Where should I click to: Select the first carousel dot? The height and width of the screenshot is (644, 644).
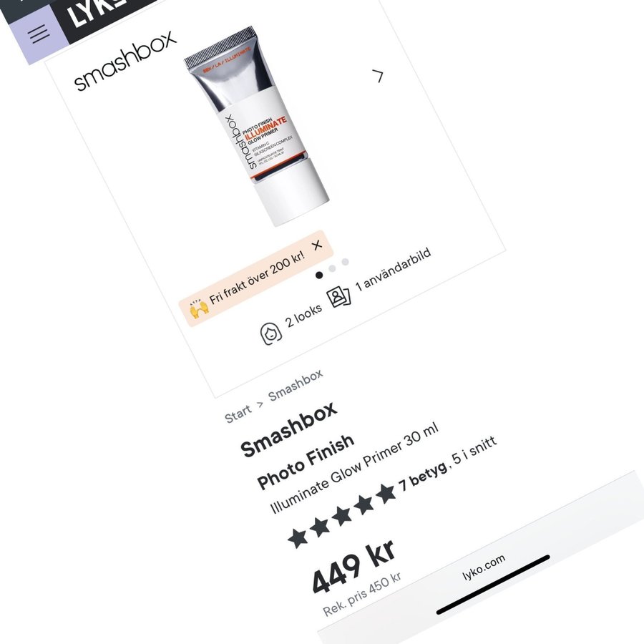pyautogui.click(x=319, y=275)
